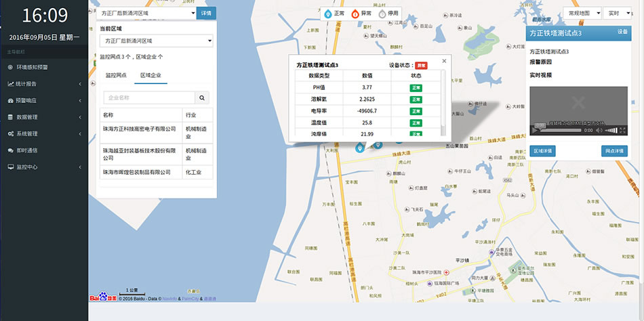Screen dimensions: 644x321
Task: Click the red 异常 status legend icon
Action: [x=355, y=13]
